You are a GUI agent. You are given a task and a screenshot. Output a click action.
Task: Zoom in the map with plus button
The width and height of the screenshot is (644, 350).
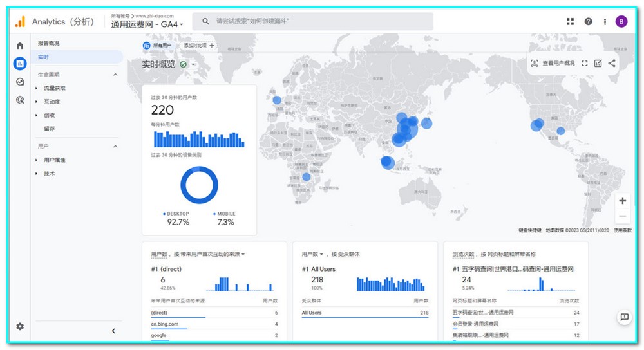[622, 201]
